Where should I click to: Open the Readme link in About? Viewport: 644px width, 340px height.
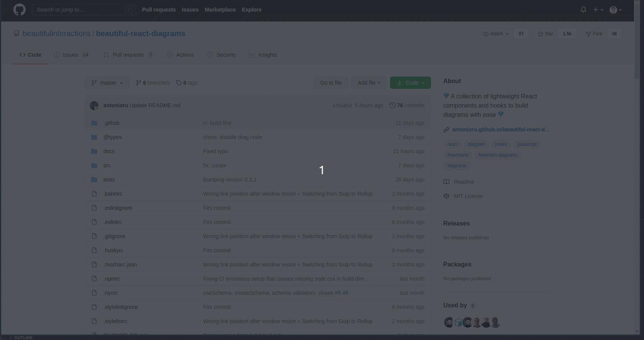point(464,182)
